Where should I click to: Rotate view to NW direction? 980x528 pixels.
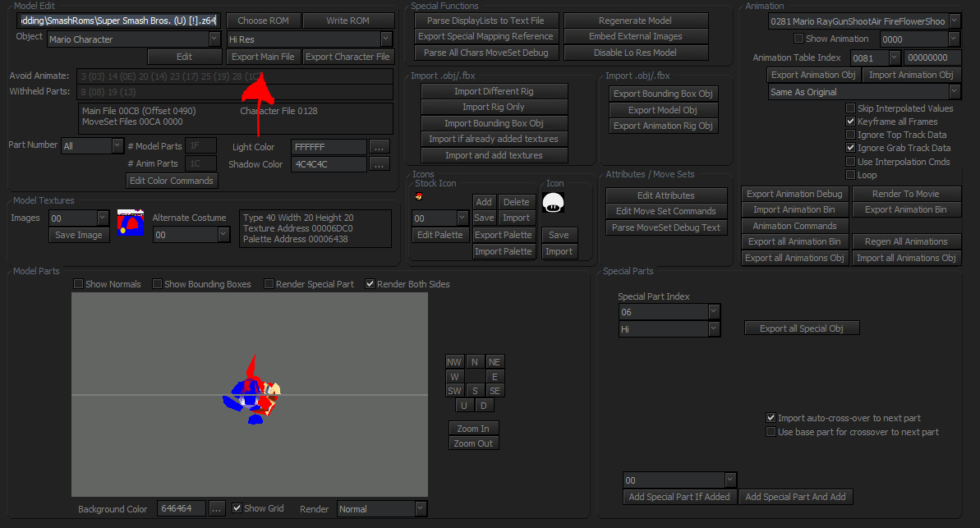(453, 362)
